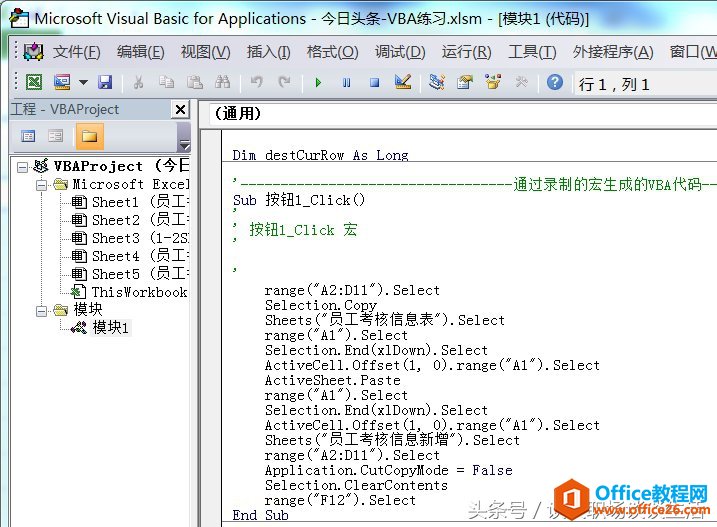Click Help question mark icon
Screen dimensions: 717x527
555,82
